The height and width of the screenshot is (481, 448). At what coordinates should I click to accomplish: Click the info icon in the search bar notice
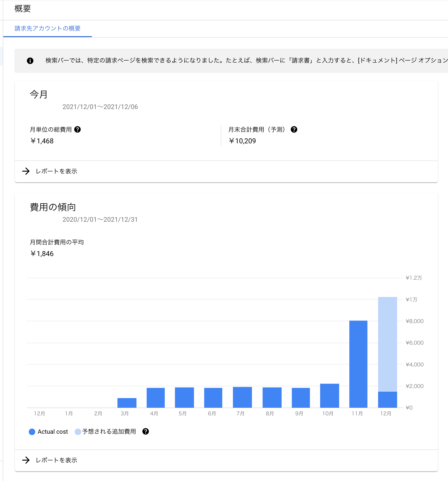coord(30,61)
